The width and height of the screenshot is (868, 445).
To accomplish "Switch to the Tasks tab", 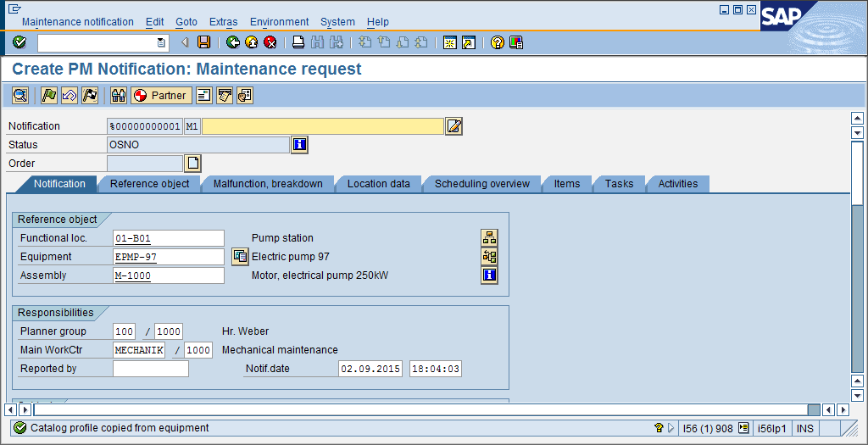I will tap(619, 184).
